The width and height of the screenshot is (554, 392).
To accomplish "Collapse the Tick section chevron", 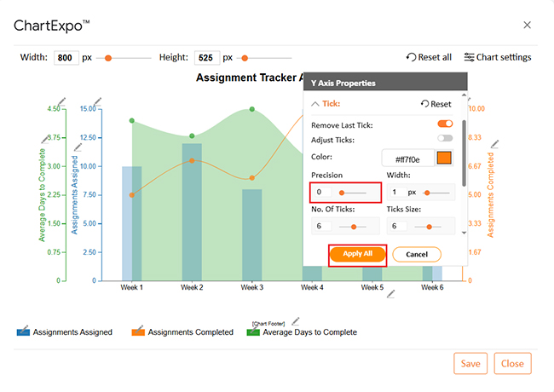I will 314,104.
